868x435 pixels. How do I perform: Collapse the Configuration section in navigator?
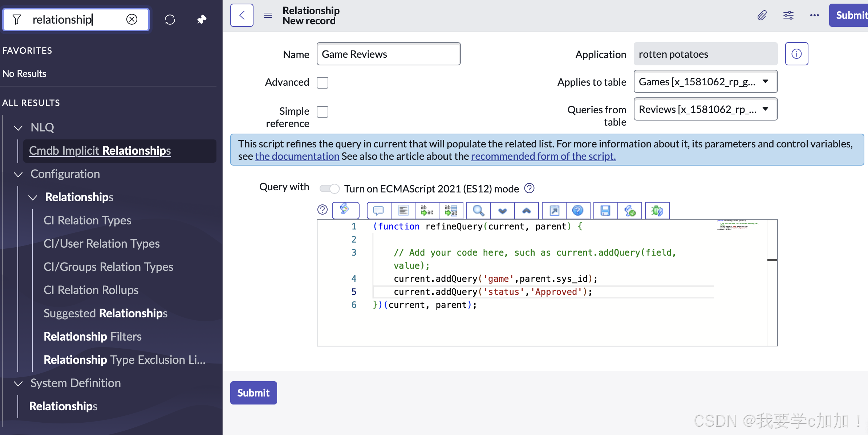[x=18, y=174]
